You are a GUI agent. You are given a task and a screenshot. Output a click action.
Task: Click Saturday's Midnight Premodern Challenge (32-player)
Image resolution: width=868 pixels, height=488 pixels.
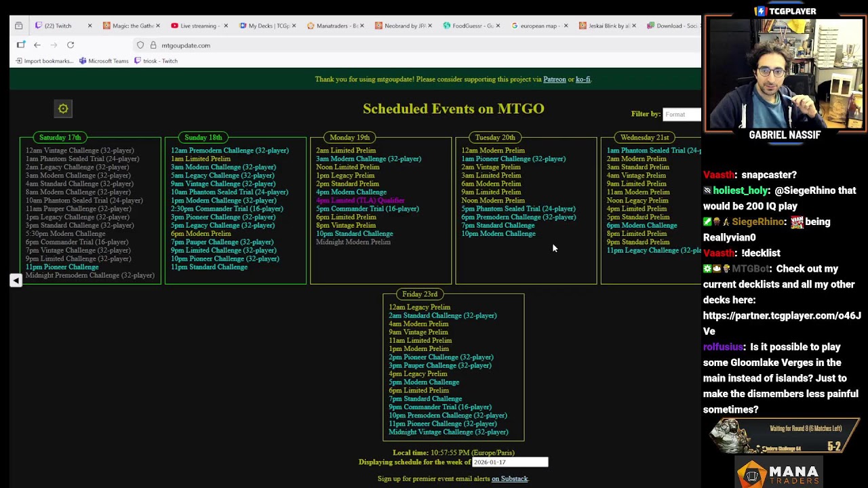pos(90,275)
